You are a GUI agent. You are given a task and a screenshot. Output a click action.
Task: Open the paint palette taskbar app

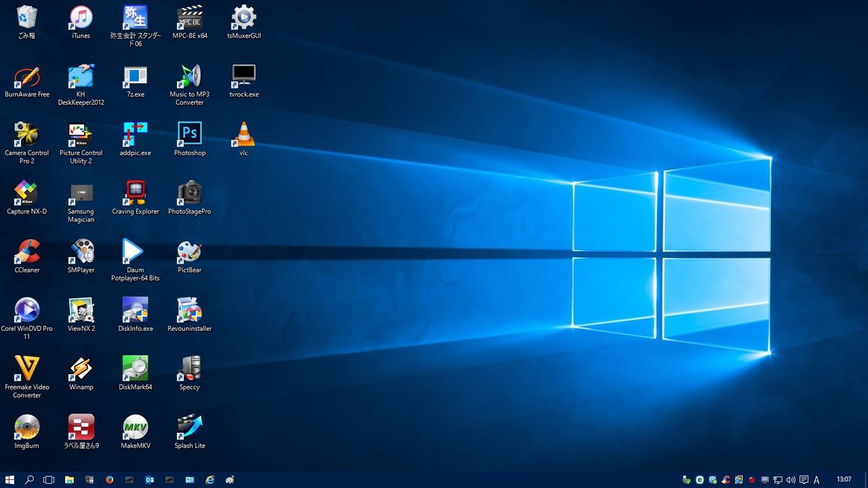pos(230,480)
